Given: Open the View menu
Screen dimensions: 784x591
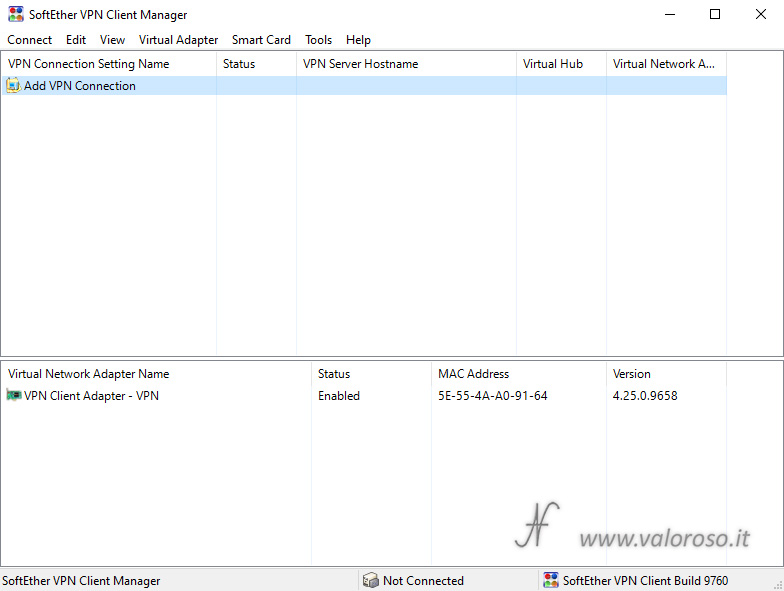Looking at the screenshot, I should click(x=112, y=40).
